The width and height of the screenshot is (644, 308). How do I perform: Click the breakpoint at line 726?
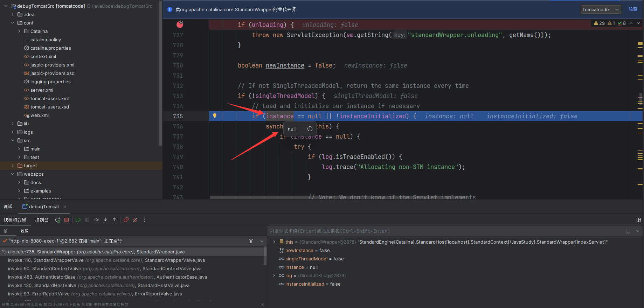(180, 24)
